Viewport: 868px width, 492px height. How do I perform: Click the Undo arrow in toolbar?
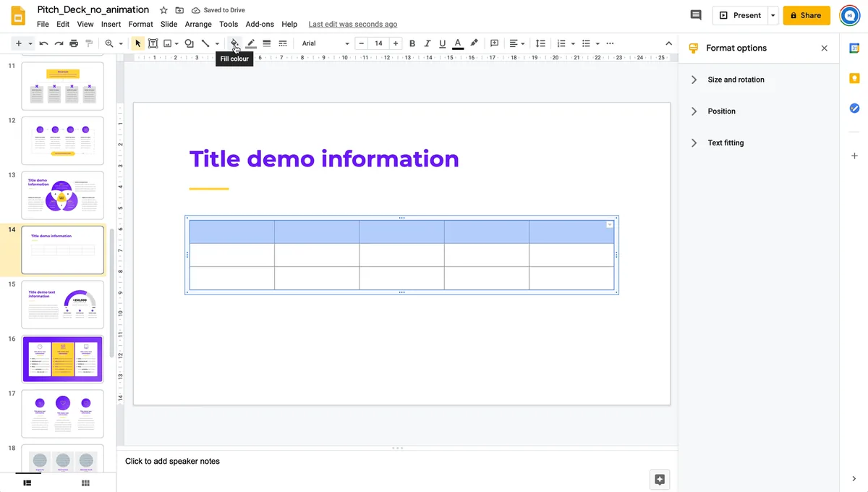pyautogui.click(x=43, y=43)
